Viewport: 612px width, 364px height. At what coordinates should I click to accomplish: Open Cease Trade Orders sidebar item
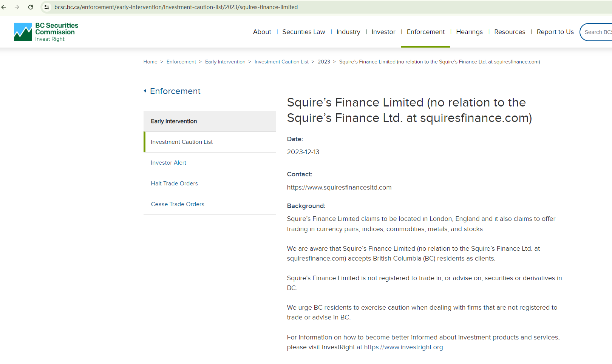178,204
